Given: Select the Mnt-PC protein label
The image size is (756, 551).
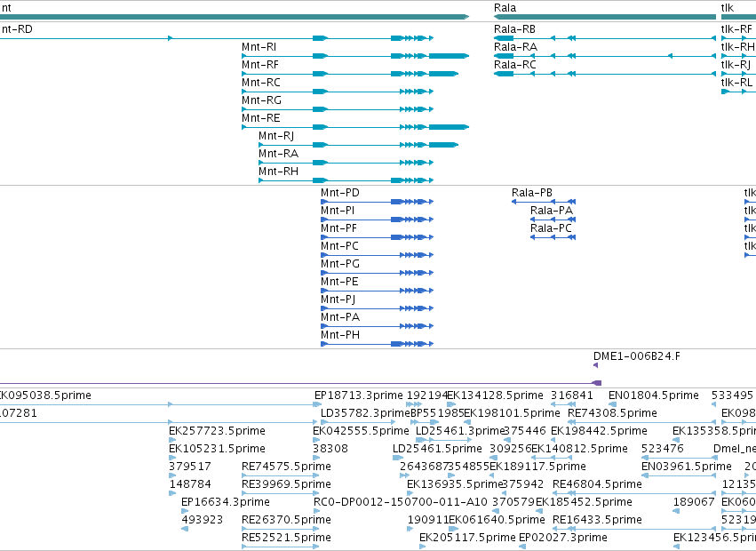Looking at the screenshot, I should (x=339, y=246).
